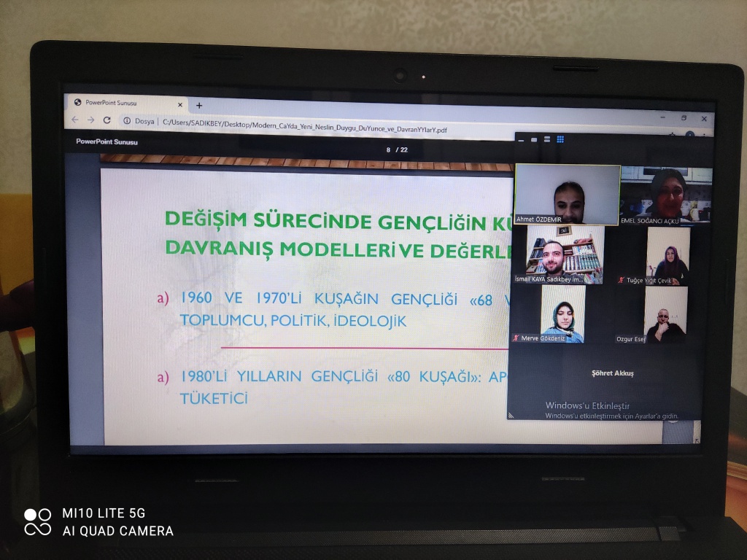This screenshot has height=560, width=747.
Task: Click the Zoom panel bottom-left resize handle
Action: click(511, 415)
